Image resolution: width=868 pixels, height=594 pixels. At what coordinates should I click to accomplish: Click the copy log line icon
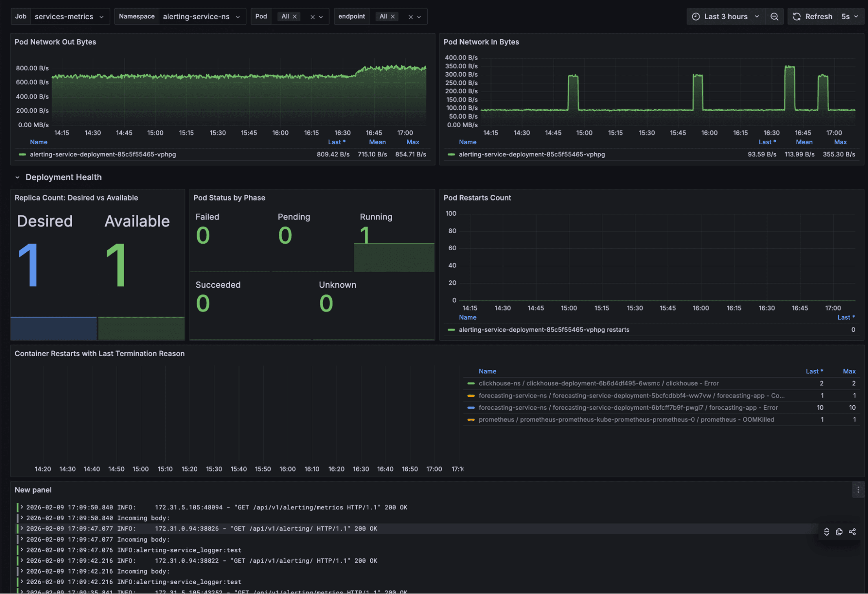(x=839, y=532)
